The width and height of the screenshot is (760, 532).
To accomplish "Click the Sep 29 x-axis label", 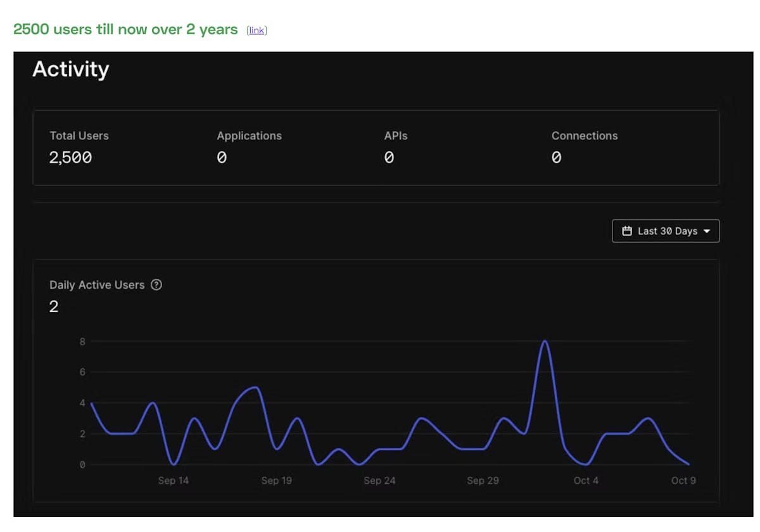I will [x=483, y=481].
